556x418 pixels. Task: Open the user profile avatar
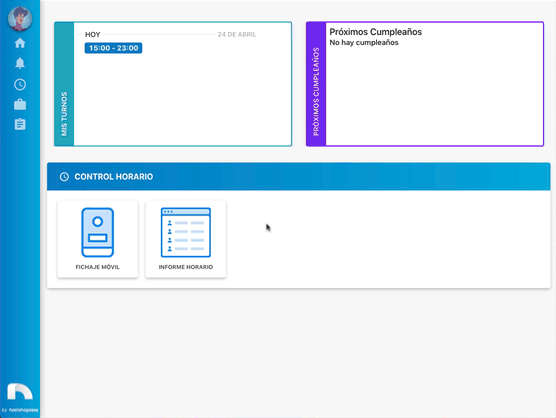pyautogui.click(x=20, y=18)
